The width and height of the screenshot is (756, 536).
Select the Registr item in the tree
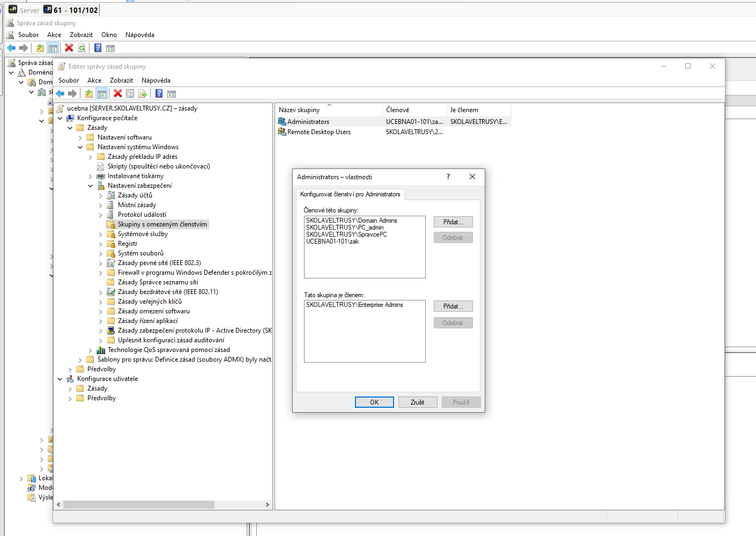[x=128, y=244]
